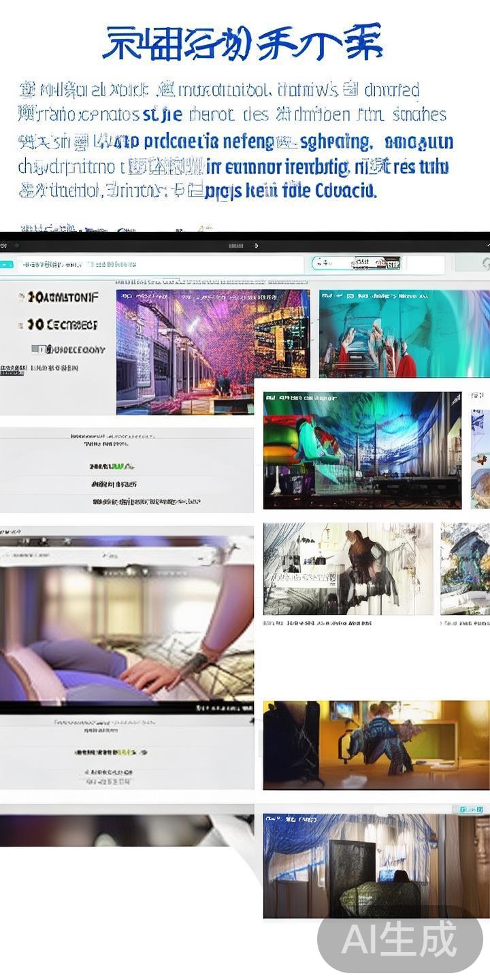Click the outlined search box in toolbar
The image size is (490, 980).
point(357,263)
